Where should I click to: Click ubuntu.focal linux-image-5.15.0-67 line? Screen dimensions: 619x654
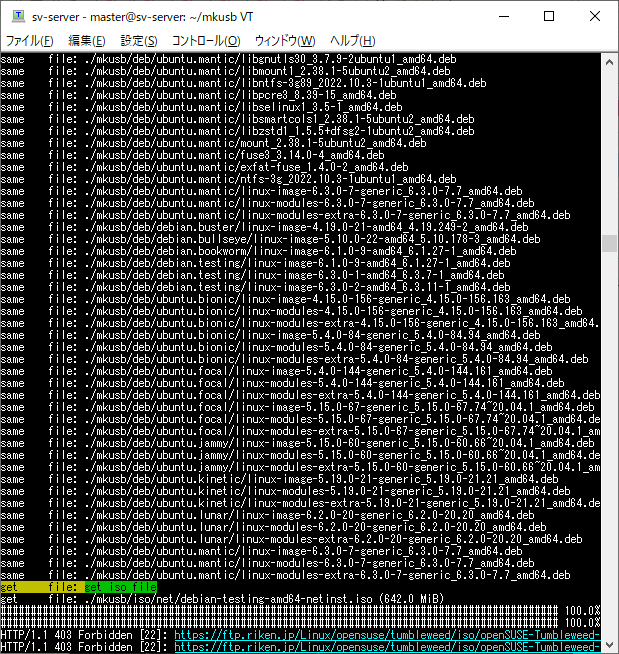click(297, 407)
